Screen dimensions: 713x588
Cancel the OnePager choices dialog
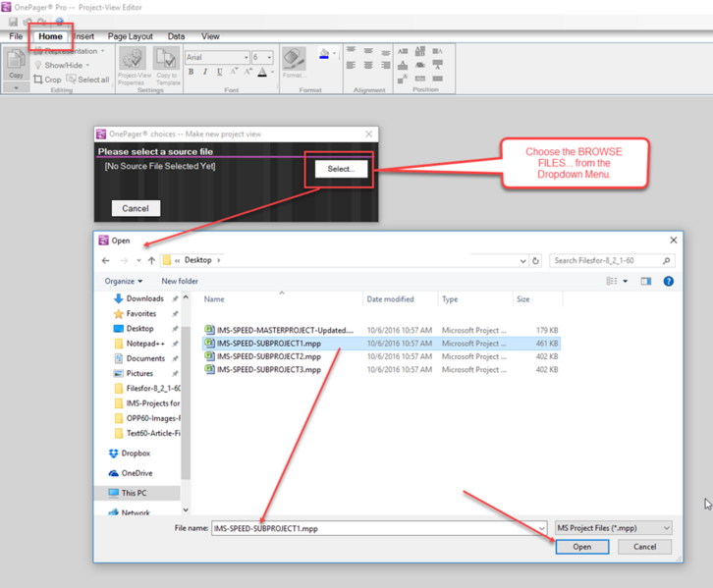[x=136, y=208]
